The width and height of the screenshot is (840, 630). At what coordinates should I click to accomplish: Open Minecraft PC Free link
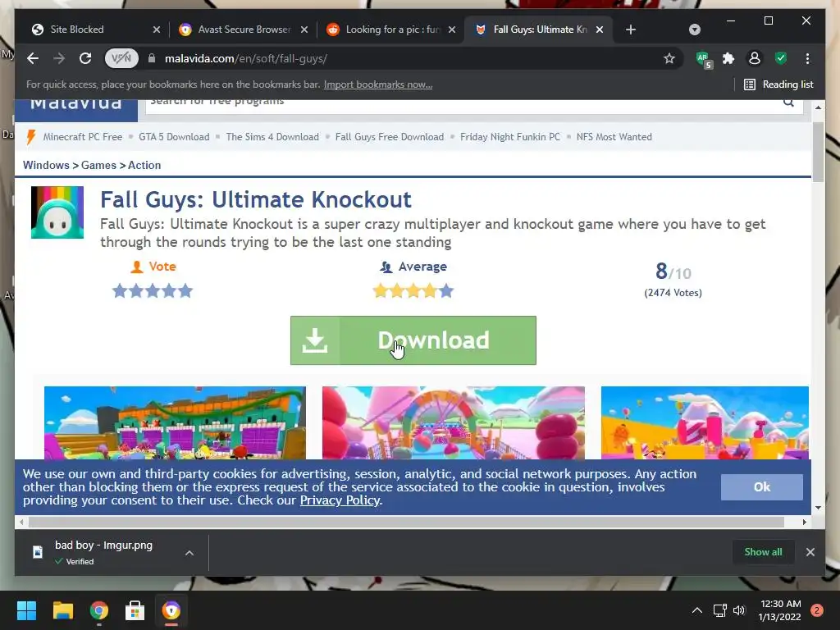click(x=83, y=137)
